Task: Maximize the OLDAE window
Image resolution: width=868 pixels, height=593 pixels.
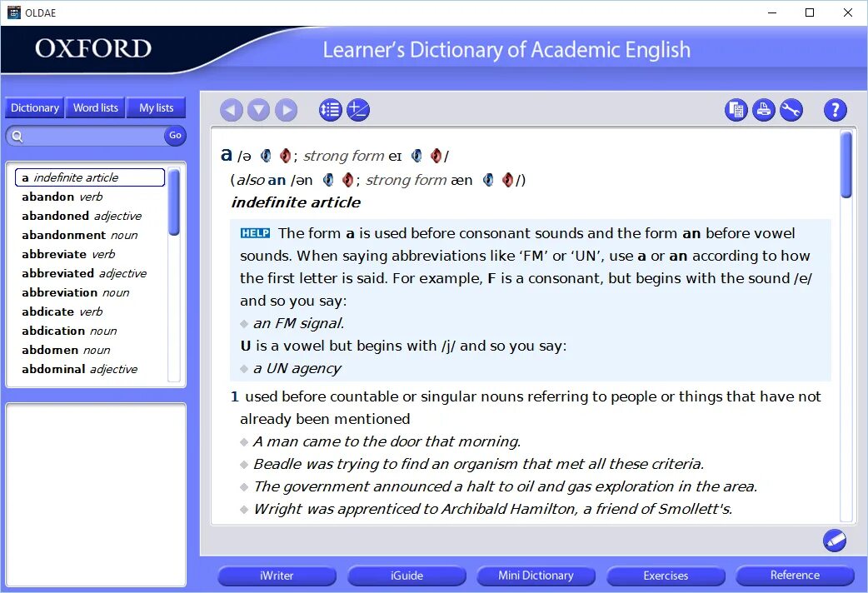Action: [x=810, y=12]
